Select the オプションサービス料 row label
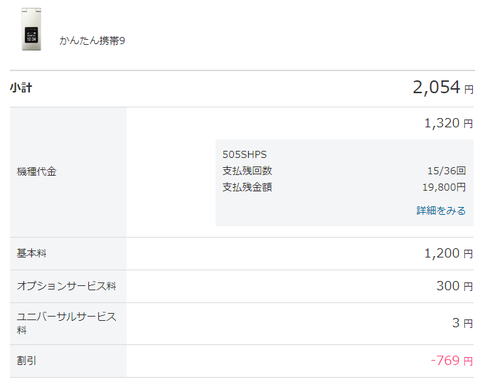 (x=67, y=286)
